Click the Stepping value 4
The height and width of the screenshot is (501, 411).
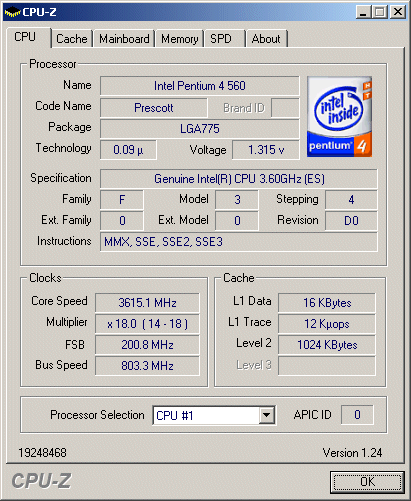[351, 200]
